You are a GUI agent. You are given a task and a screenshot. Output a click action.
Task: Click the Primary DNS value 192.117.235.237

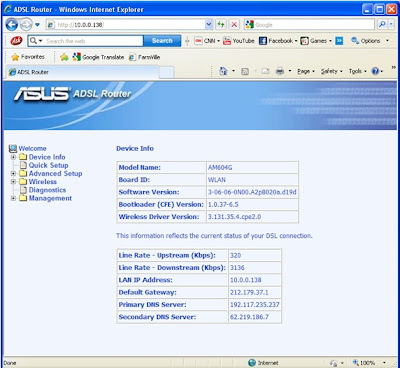pyautogui.click(x=255, y=305)
